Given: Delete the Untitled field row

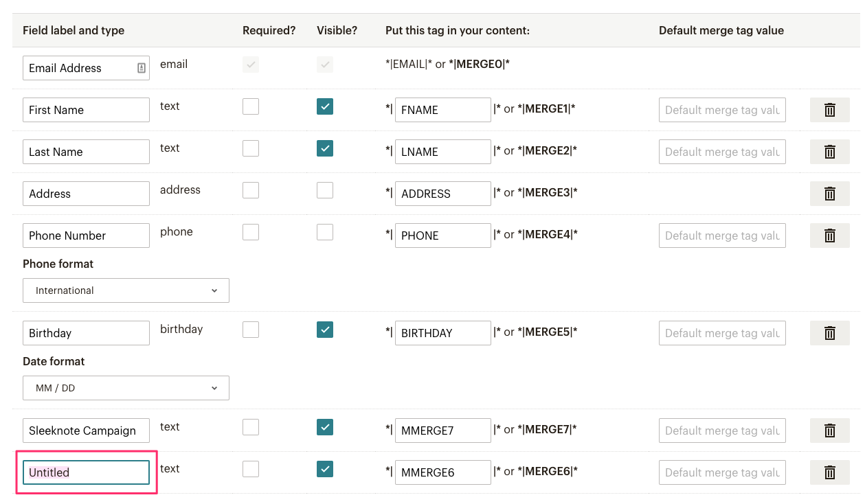Looking at the screenshot, I should pyautogui.click(x=829, y=472).
